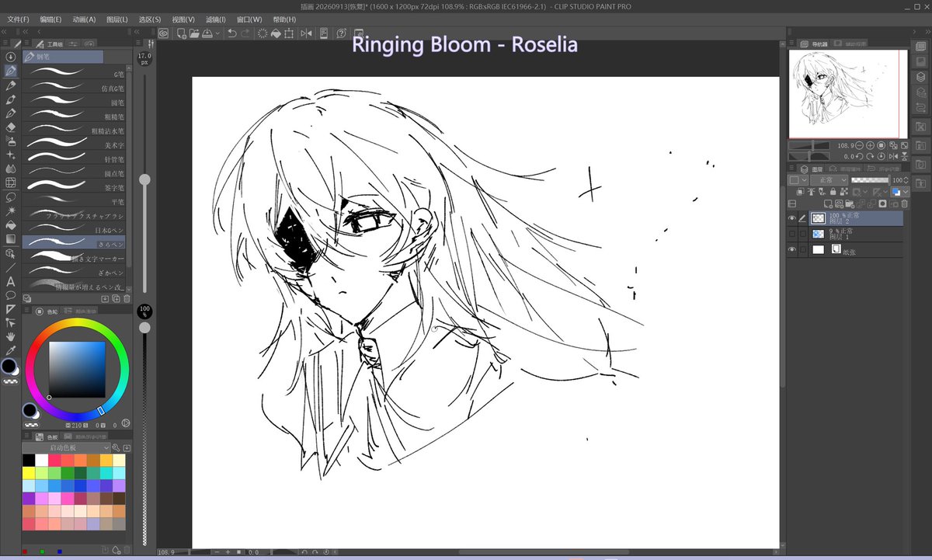932x560 pixels.
Task: Select the Blend tool with droplets icon
Action: (x=11, y=169)
